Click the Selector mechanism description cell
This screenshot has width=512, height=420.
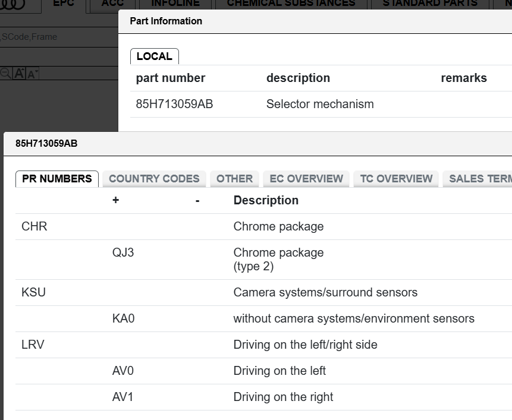320,104
